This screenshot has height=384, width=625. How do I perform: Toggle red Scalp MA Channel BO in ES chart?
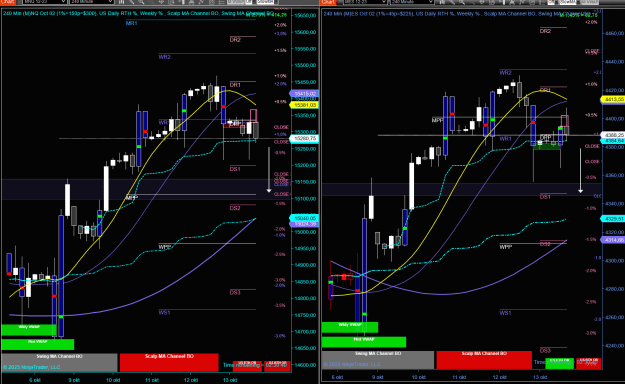point(484,360)
